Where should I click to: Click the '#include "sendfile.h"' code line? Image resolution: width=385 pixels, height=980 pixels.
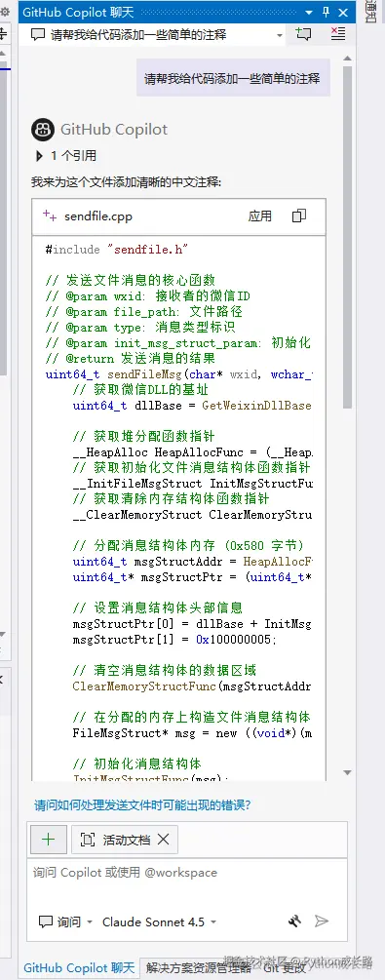116,250
